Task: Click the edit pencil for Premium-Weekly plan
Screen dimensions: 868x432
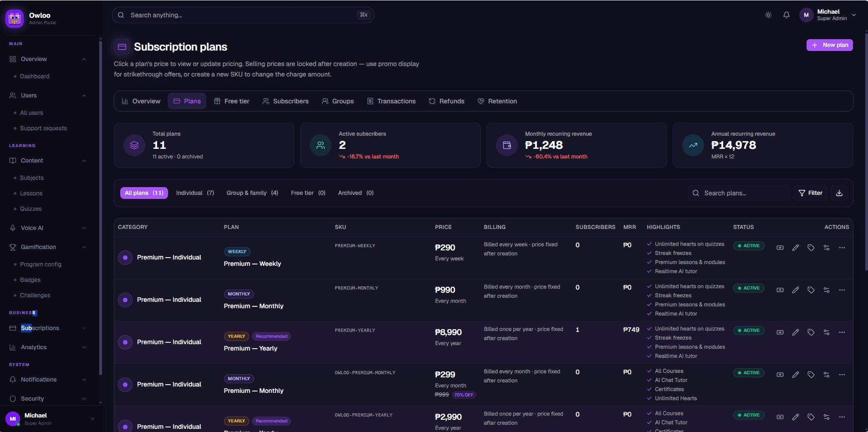Action: tap(796, 248)
